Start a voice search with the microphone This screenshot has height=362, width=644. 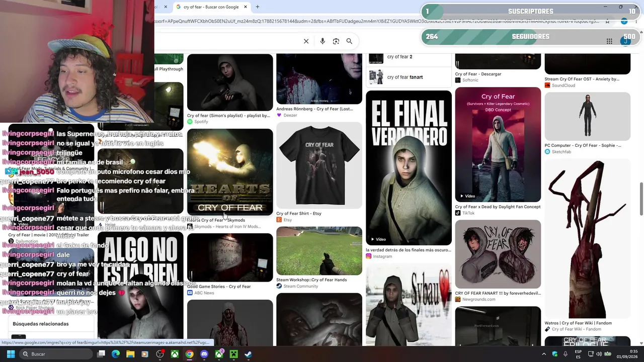click(x=323, y=41)
